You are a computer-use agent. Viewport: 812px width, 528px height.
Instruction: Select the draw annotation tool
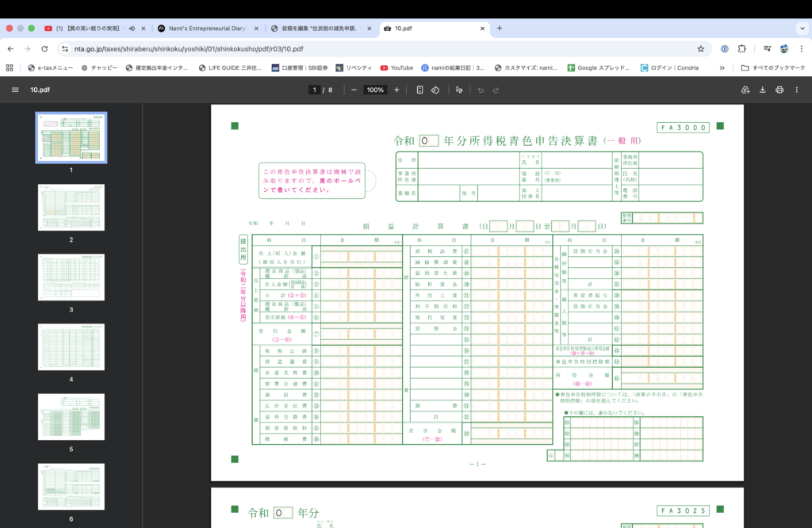458,90
